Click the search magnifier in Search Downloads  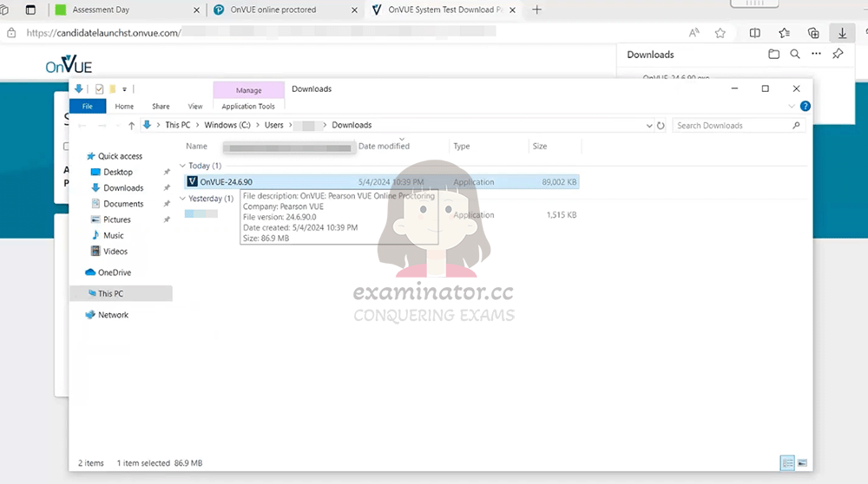[796, 126]
